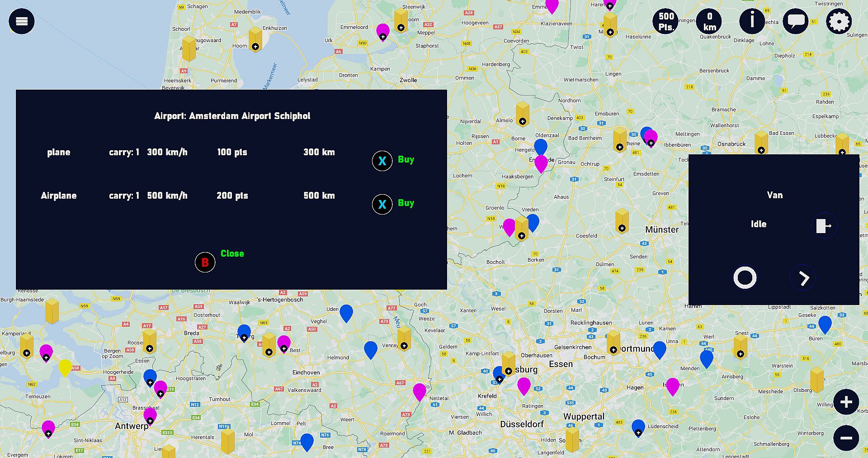Select the gold depot near Enkhuizen
The image size is (868, 458).
pos(255,39)
